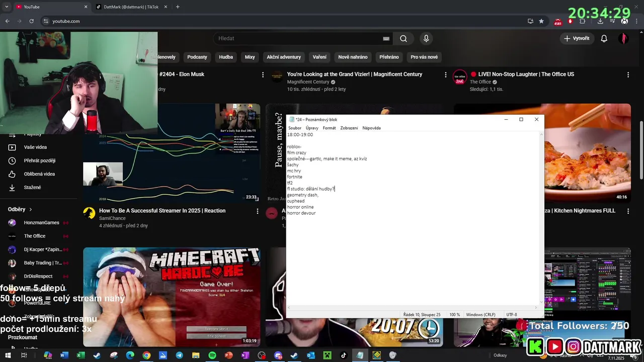The height and width of the screenshot is (362, 644).
Task: Open Chrome downloads icon
Action: (600, 21)
